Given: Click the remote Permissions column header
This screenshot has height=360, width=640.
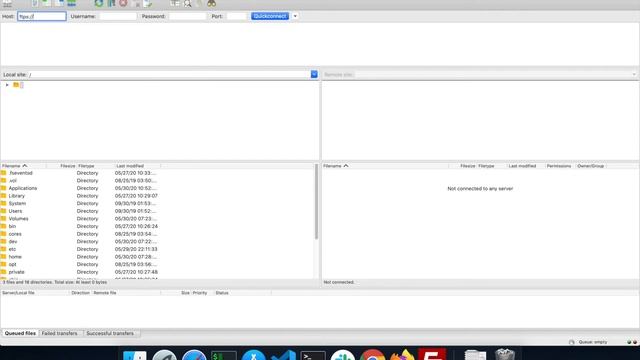Looking at the screenshot, I should pos(559,166).
